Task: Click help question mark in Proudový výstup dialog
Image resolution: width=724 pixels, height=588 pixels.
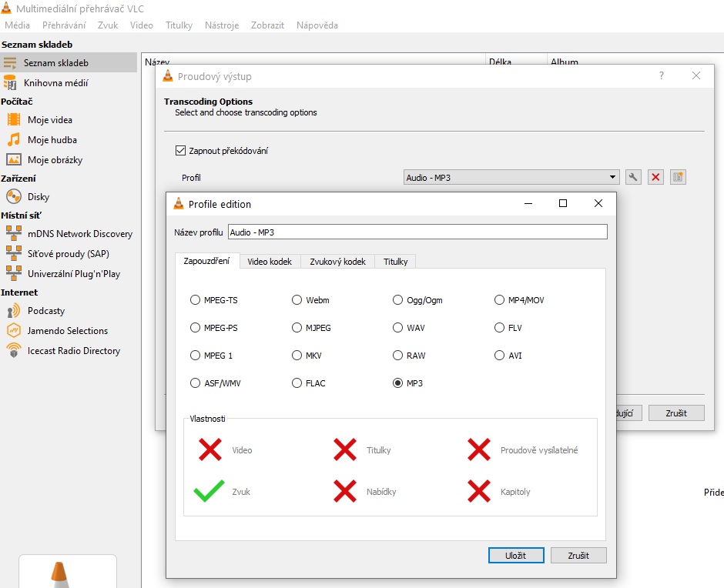Action: pyautogui.click(x=662, y=75)
